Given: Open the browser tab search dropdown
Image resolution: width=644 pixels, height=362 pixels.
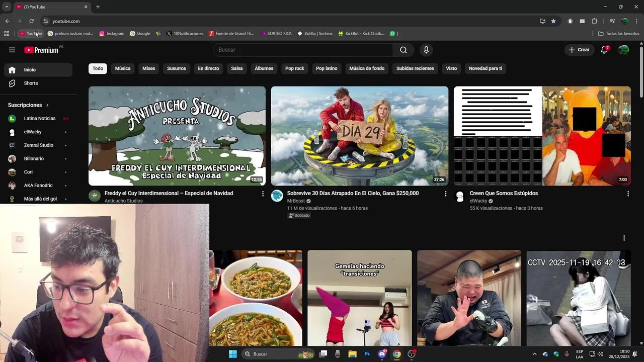Looking at the screenshot, I should point(7,7).
